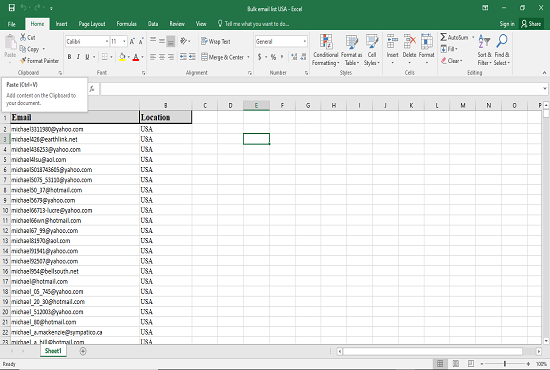Open the General number format dropdown
Screen dimensions: 550x370
304,41
